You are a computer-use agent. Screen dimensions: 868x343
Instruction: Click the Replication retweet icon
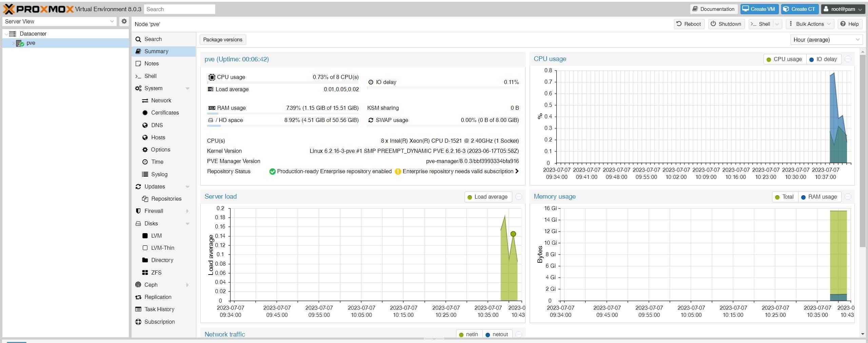(x=138, y=297)
